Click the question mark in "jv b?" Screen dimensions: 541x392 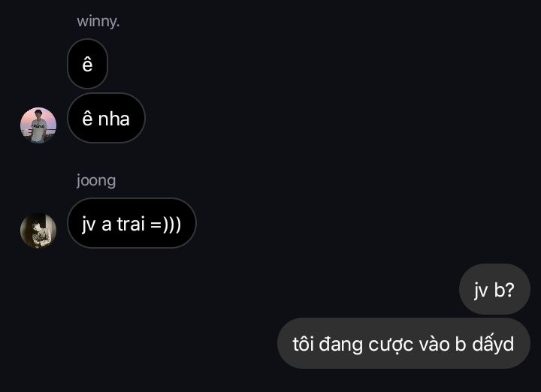(x=510, y=290)
